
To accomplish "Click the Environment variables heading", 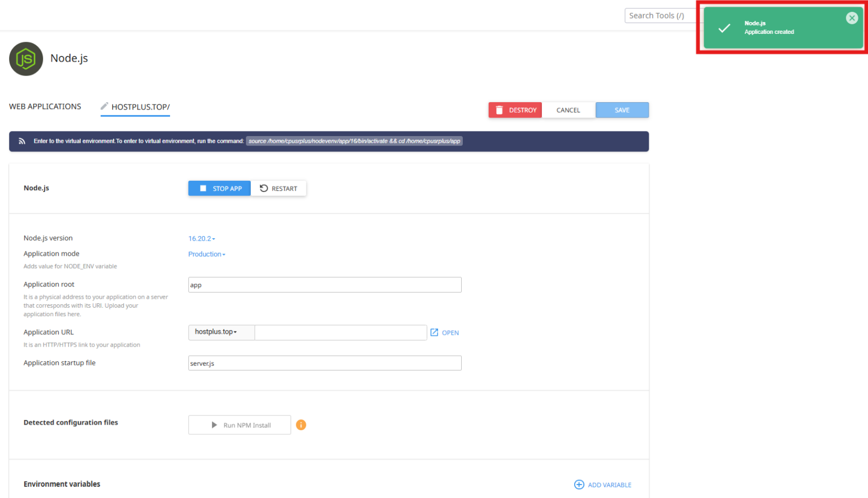I will (x=62, y=484).
